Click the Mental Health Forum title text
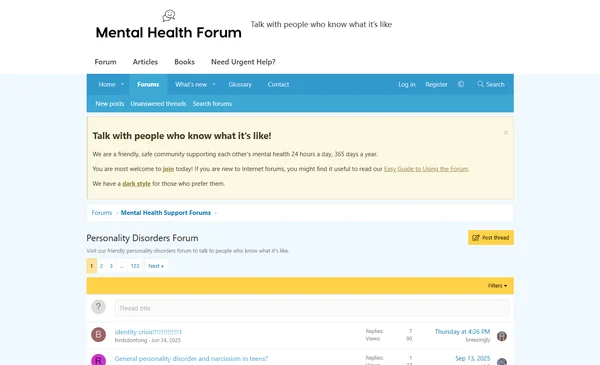600x365 pixels. [x=168, y=33]
